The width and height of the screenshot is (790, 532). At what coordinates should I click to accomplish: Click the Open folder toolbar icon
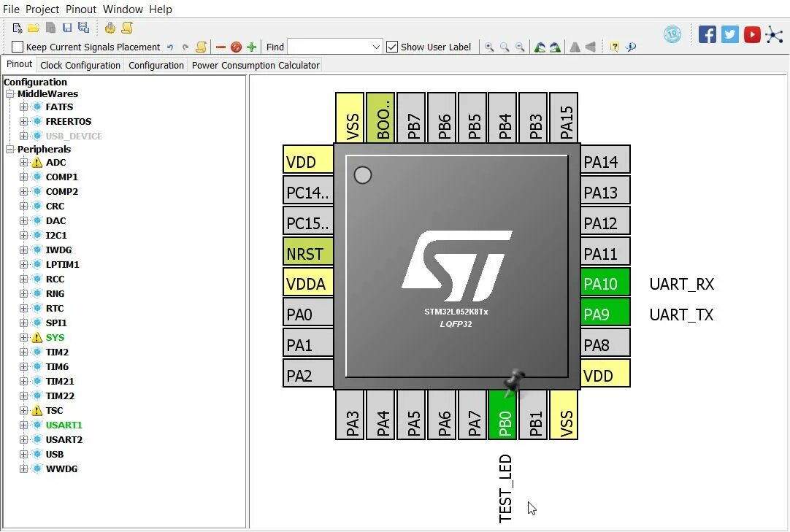pyautogui.click(x=34, y=28)
